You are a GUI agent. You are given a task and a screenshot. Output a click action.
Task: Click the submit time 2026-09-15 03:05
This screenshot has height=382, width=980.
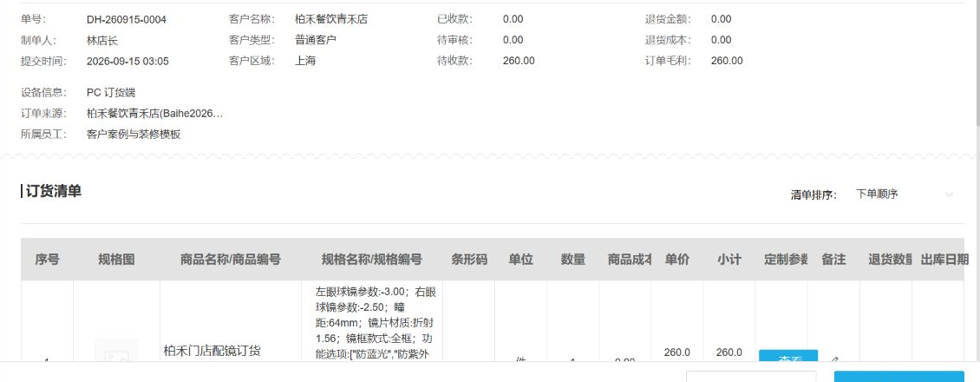pyautogui.click(x=127, y=62)
